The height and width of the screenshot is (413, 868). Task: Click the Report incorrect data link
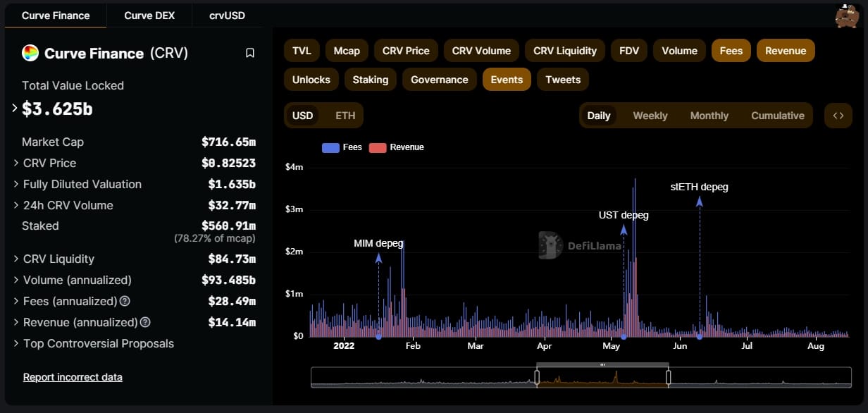click(x=72, y=376)
